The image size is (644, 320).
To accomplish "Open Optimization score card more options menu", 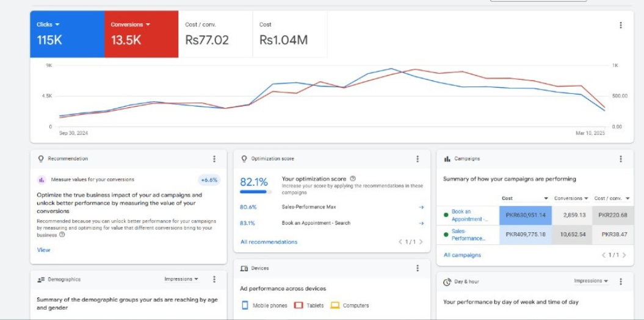I will [x=418, y=159].
